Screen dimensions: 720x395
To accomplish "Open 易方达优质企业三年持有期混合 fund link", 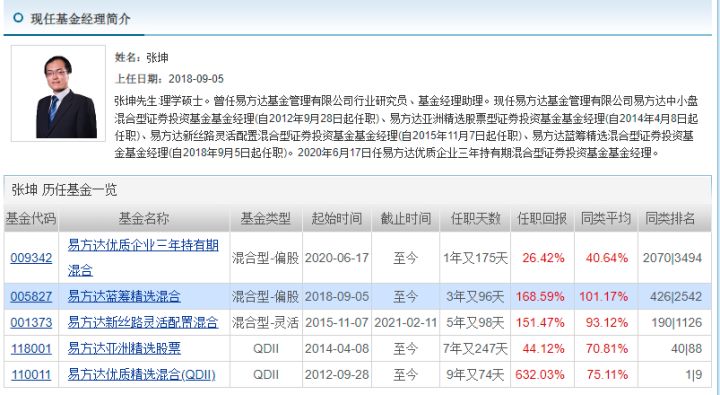I will (143, 258).
